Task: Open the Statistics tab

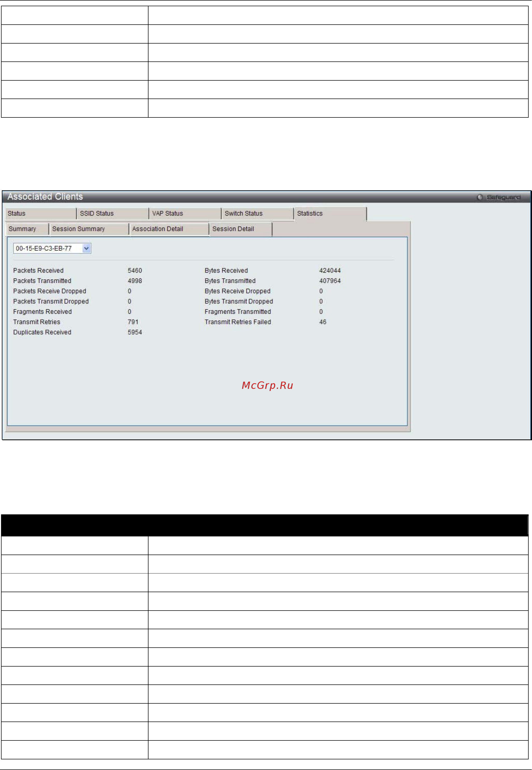Action: click(330, 214)
